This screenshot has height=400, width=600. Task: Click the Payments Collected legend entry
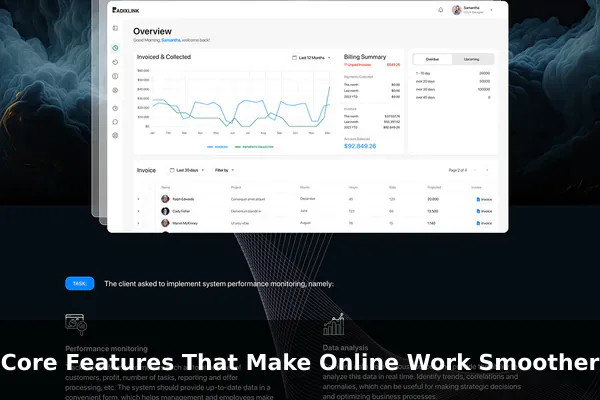[254, 147]
